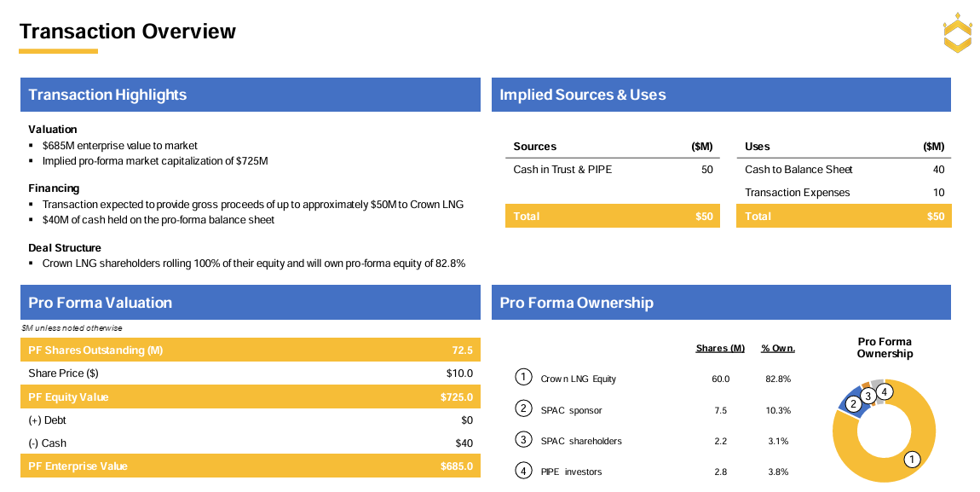Viewport: 980px width, 492px height.
Task: Click the implied pro-forma market capitalization bullet
Action: (x=155, y=161)
